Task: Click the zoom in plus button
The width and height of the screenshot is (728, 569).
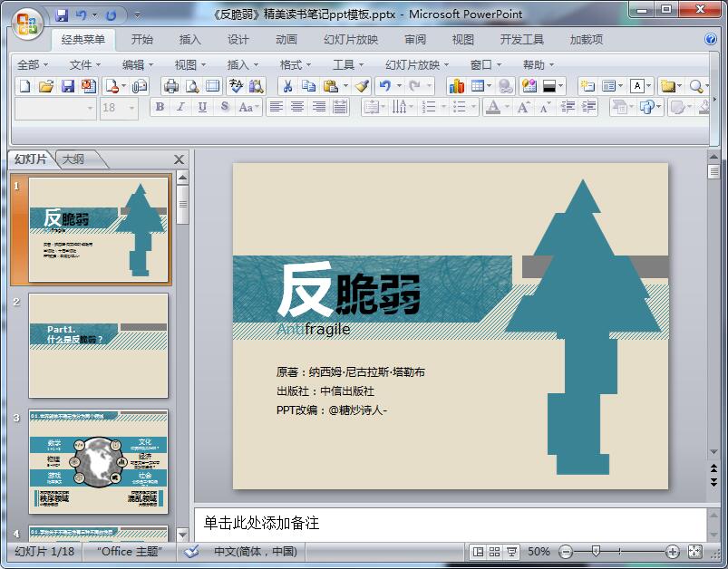Action: click(672, 552)
